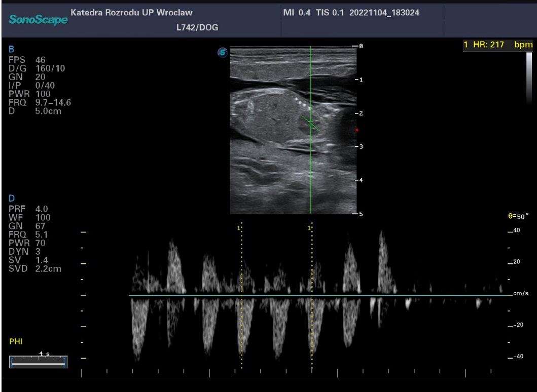Select the D Doppler mode parameter label
The height and width of the screenshot is (392, 537).
point(12,199)
